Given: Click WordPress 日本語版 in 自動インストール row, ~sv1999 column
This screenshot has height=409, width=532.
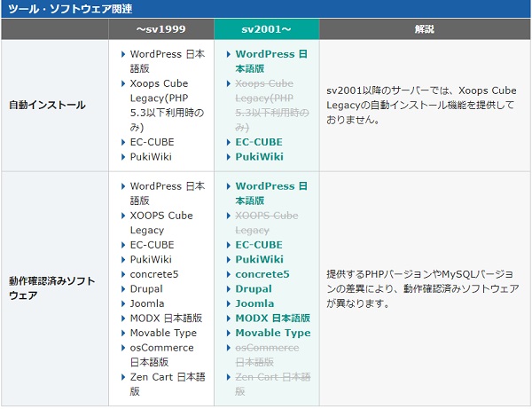Looking at the screenshot, I should [x=168, y=61].
